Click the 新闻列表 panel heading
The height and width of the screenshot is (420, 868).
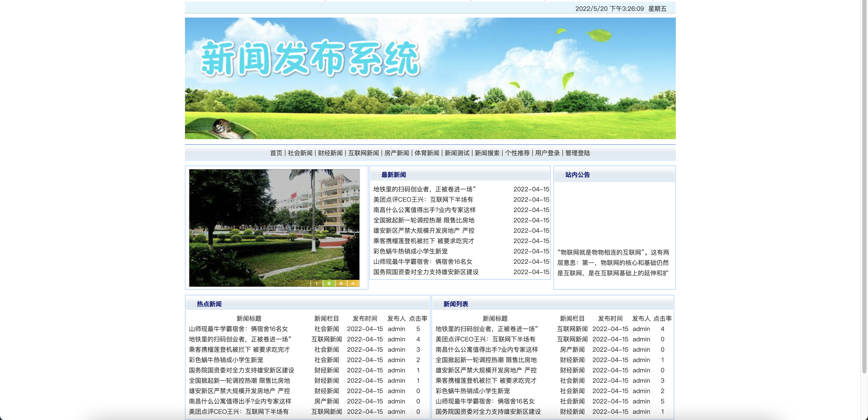[455, 304]
